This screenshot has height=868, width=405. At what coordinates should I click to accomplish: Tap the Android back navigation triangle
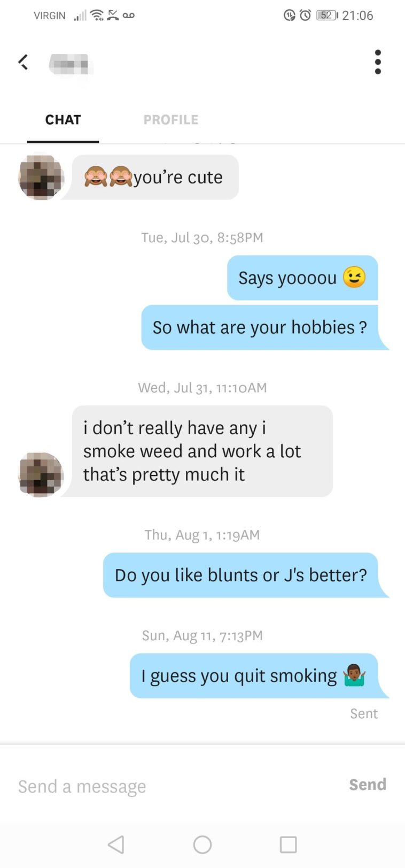tap(116, 845)
